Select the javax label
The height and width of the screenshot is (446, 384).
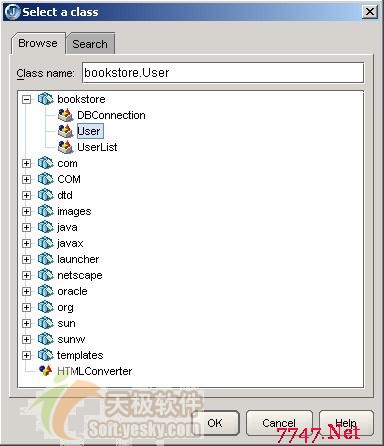[70, 243]
